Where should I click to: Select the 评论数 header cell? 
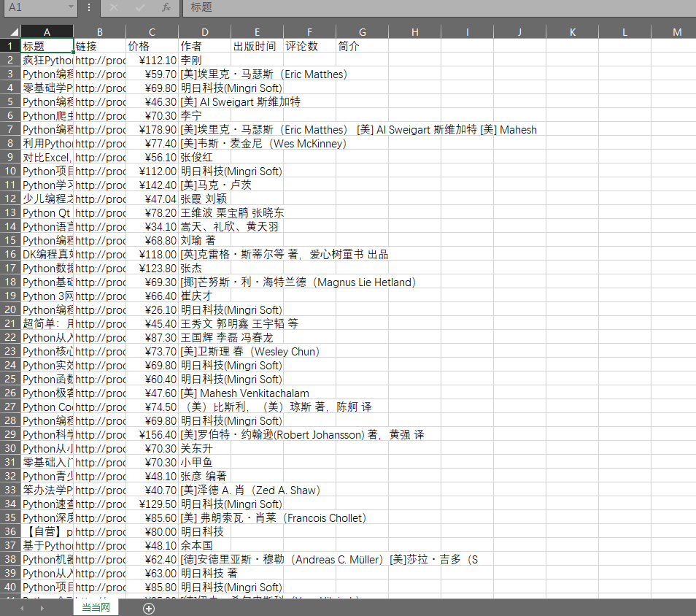click(310, 46)
